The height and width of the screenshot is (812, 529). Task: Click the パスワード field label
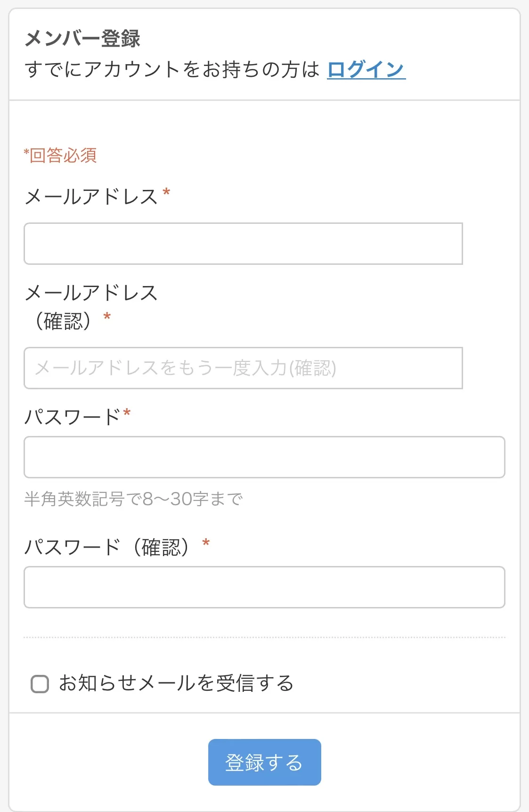[72, 417]
